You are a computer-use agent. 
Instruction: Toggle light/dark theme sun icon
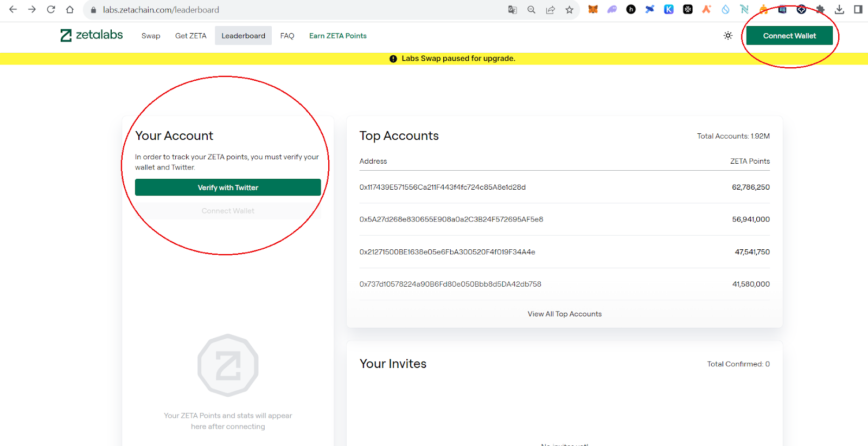pyautogui.click(x=728, y=36)
